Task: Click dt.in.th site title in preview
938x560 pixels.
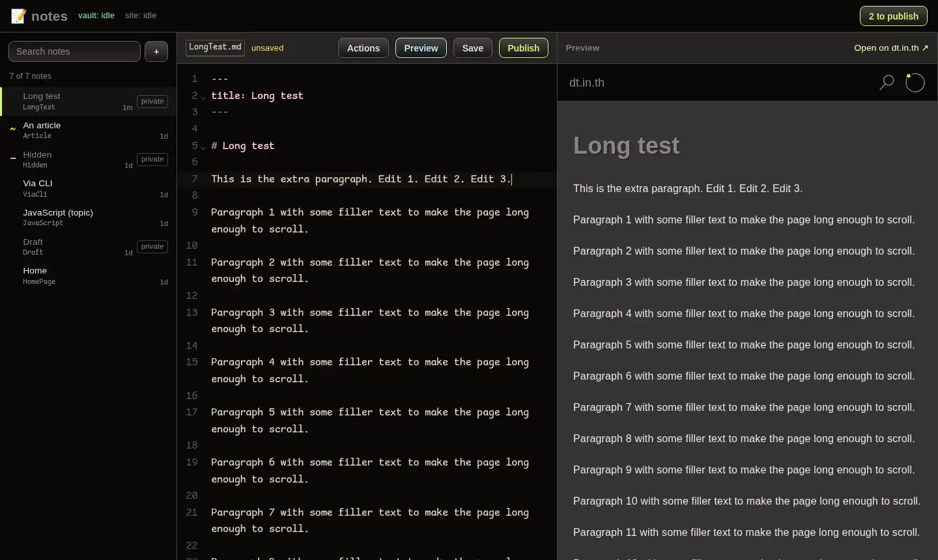Action: (x=587, y=83)
